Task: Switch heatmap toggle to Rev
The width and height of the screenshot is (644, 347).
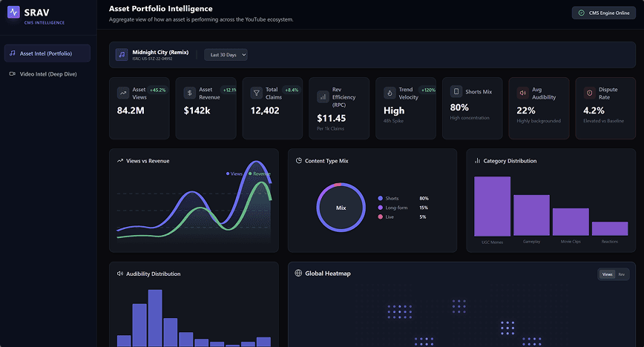Action: point(622,274)
